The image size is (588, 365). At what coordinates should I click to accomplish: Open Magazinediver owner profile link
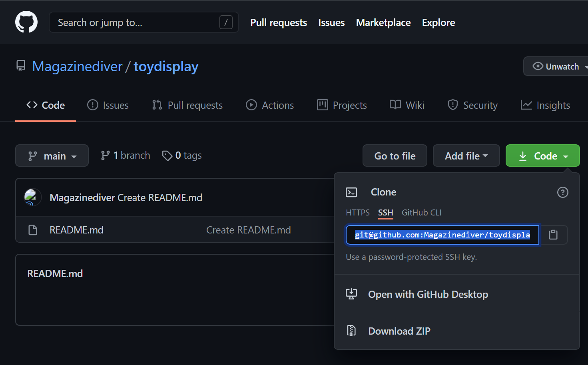pos(77,66)
